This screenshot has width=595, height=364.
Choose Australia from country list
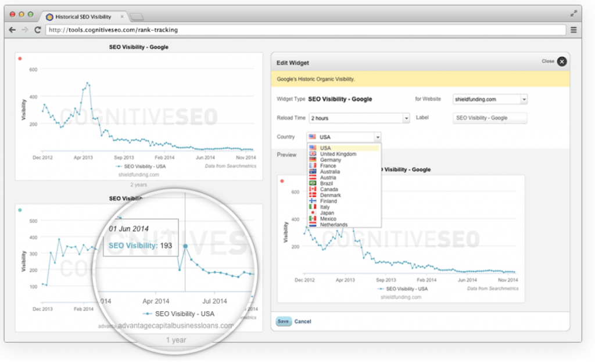point(344,172)
